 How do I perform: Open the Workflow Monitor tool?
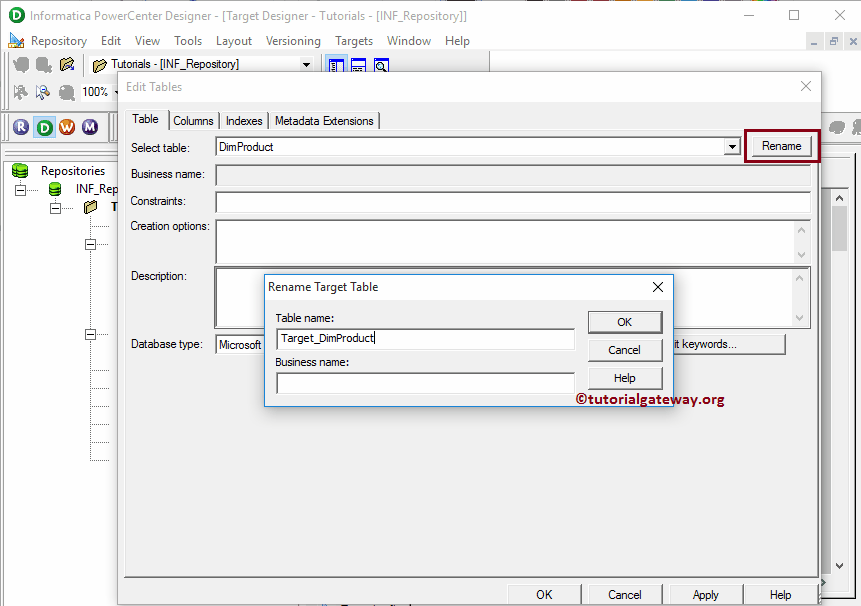pyautogui.click(x=89, y=127)
